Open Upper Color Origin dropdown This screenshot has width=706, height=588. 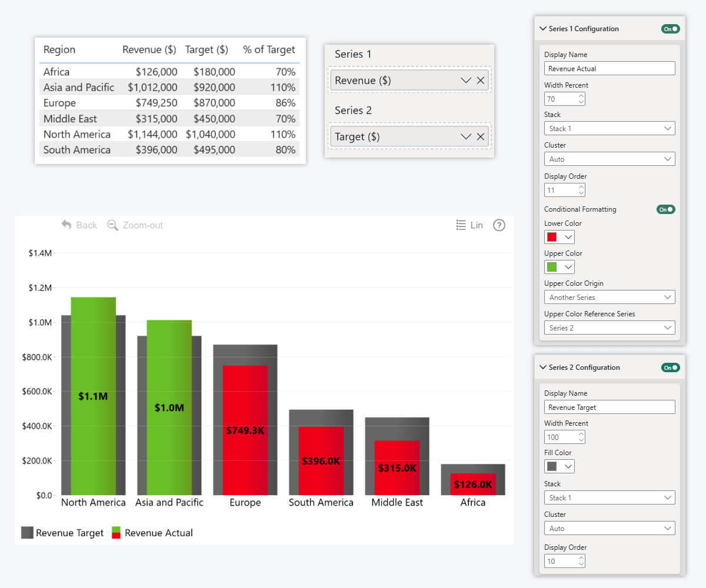coord(609,298)
